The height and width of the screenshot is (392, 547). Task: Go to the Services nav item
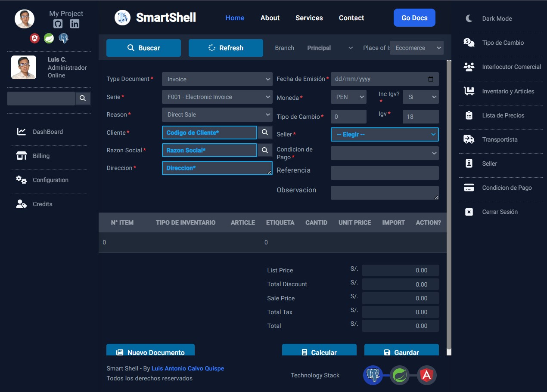pos(309,18)
